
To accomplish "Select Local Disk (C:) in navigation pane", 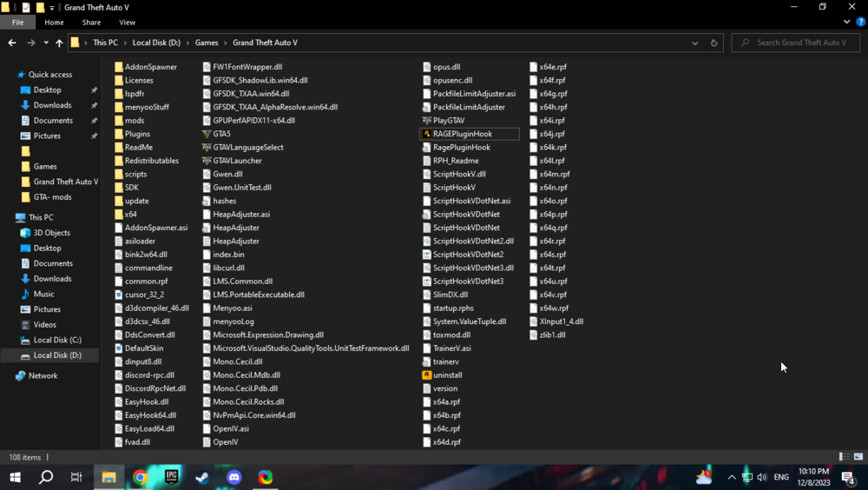I will pos(57,340).
